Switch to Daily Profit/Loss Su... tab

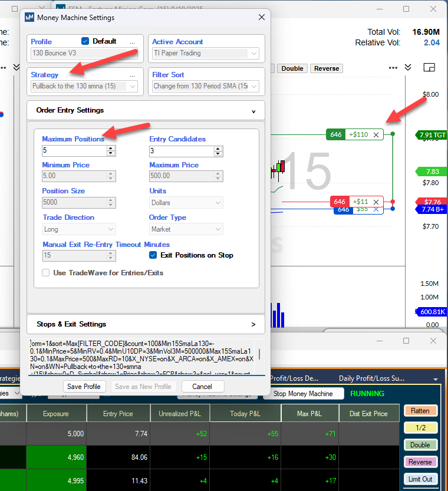[371, 378]
